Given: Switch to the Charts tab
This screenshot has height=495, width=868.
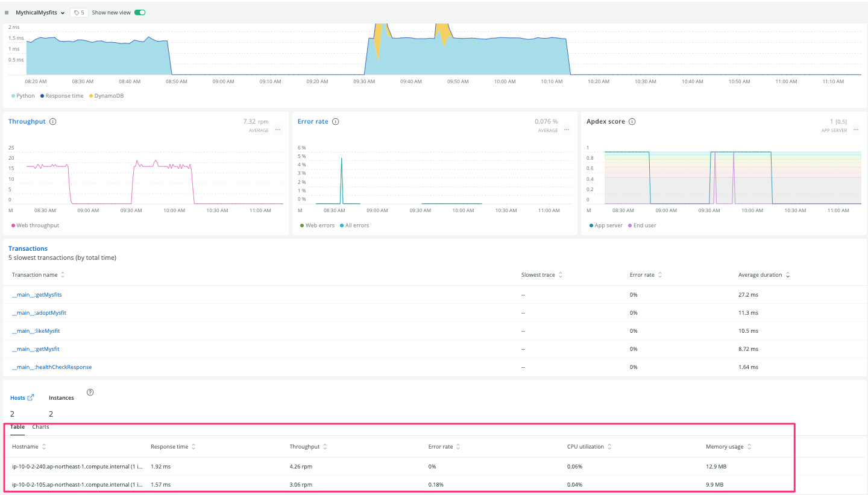Looking at the screenshot, I should coord(40,426).
